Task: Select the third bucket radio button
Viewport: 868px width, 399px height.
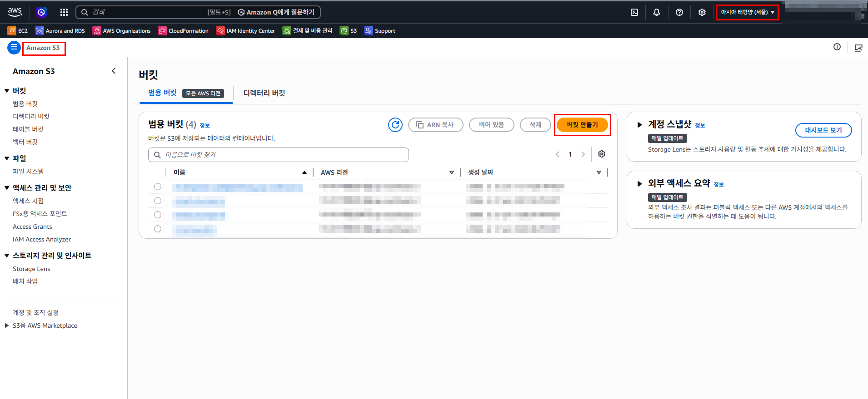Action: coord(158,215)
